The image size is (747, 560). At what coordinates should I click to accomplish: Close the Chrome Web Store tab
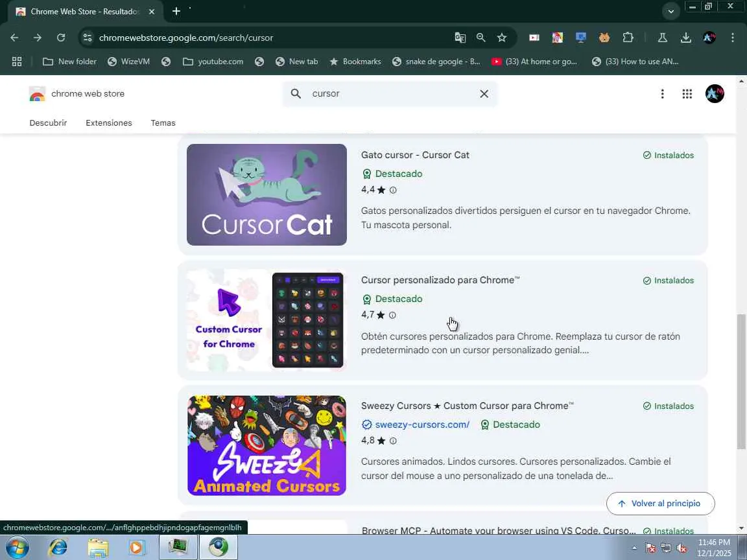click(x=152, y=12)
